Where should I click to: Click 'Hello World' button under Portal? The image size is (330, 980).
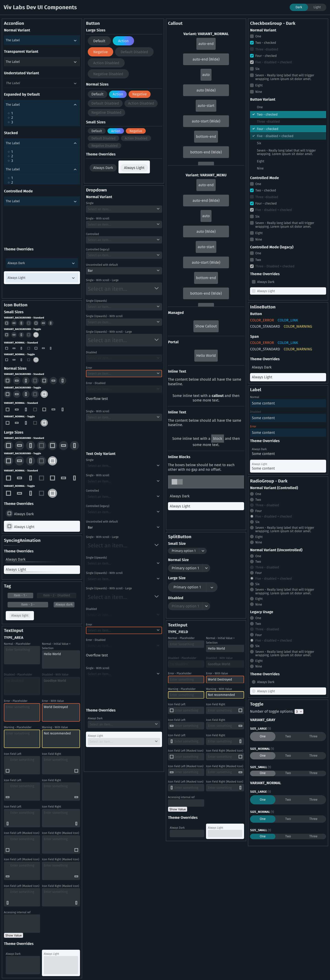click(x=206, y=355)
